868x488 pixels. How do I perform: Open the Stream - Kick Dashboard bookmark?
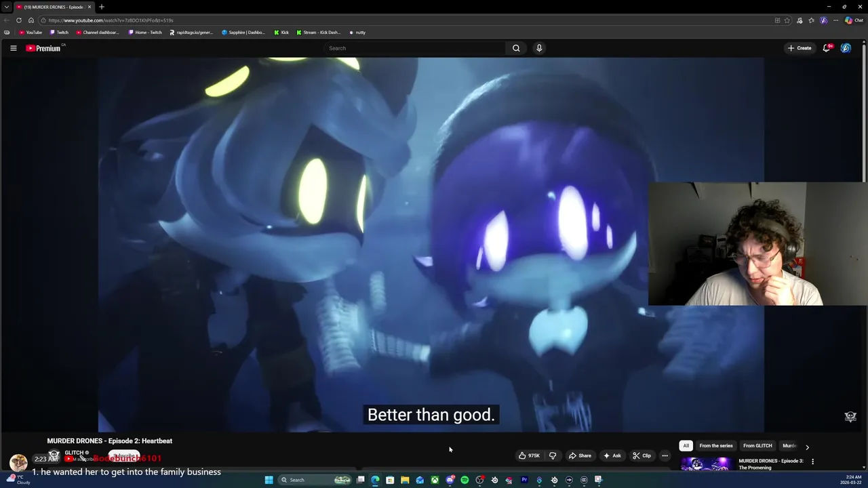coord(319,33)
